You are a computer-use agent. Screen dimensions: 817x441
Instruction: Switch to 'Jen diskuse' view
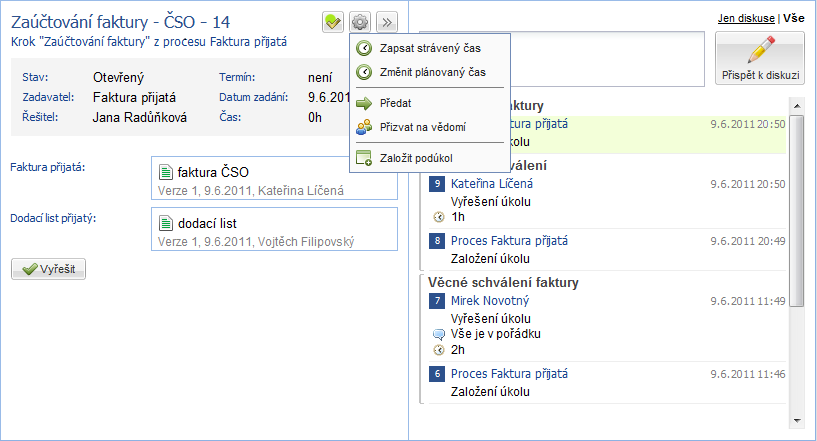(746, 18)
